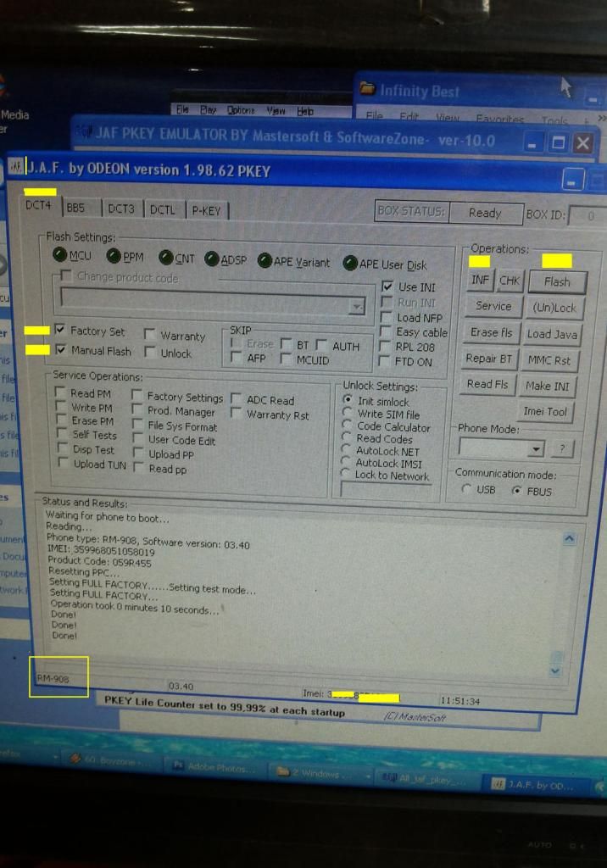Expand the Phone Mode dropdown
This screenshot has height=868, width=607.
(x=536, y=448)
